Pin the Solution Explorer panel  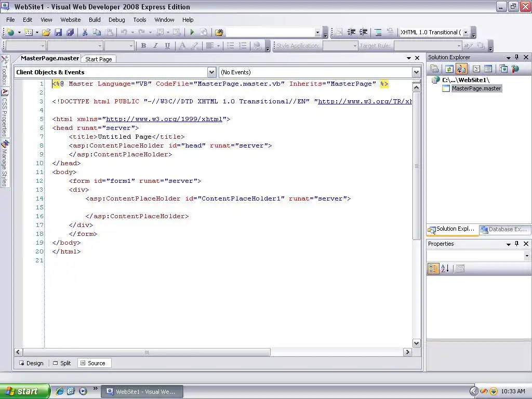(x=516, y=57)
